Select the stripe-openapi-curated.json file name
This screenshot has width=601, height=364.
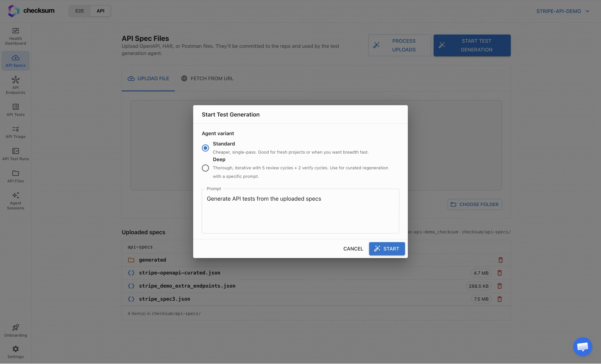click(179, 273)
